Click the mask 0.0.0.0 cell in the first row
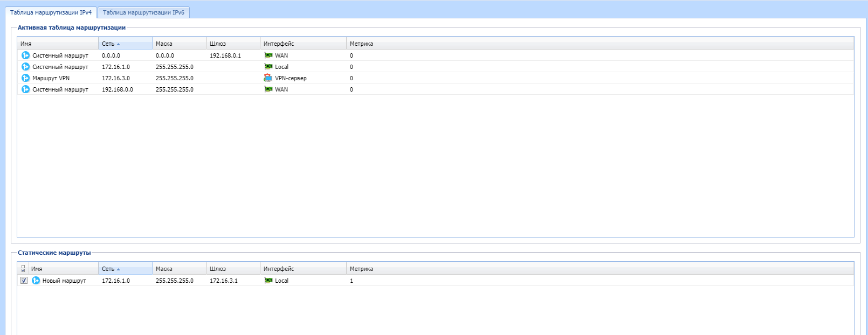 click(165, 55)
